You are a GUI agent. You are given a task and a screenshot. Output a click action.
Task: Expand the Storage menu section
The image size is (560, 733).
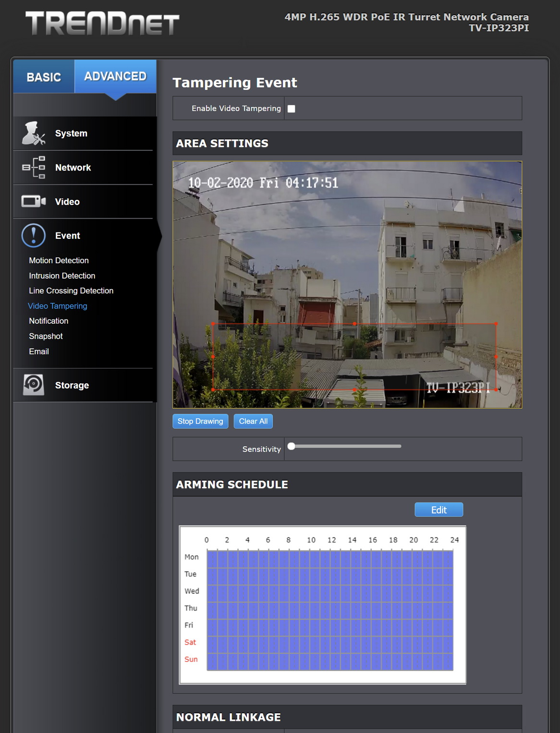coord(83,385)
